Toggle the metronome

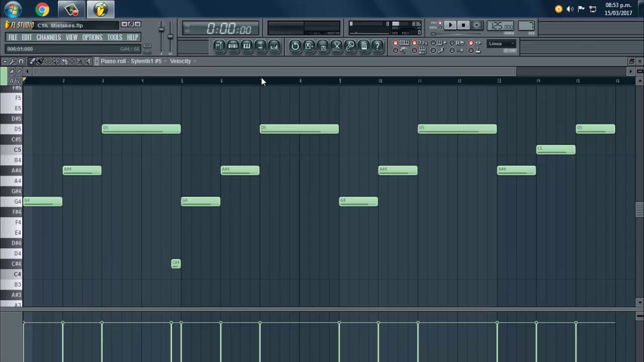401,50
